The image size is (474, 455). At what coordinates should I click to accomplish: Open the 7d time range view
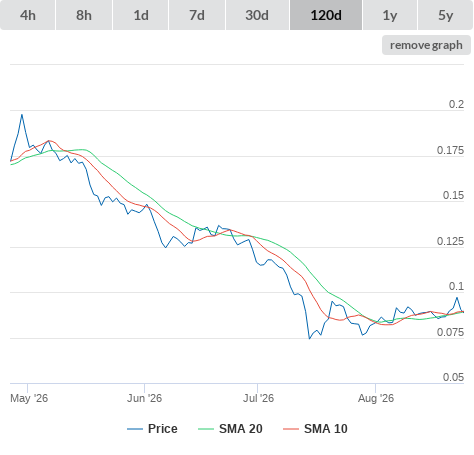pos(197,15)
